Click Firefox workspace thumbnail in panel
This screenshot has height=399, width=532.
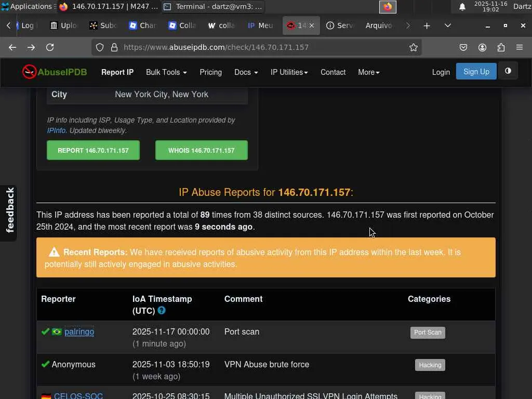pos(388,7)
